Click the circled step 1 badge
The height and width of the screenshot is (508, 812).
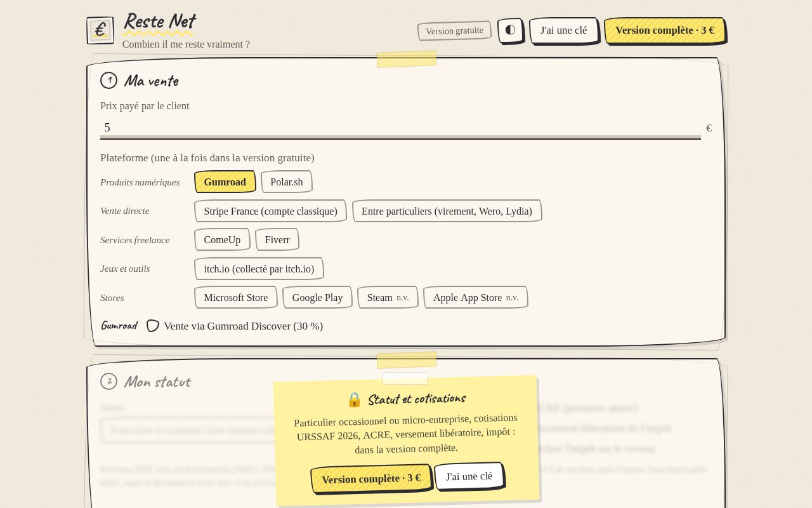click(x=108, y=80)
